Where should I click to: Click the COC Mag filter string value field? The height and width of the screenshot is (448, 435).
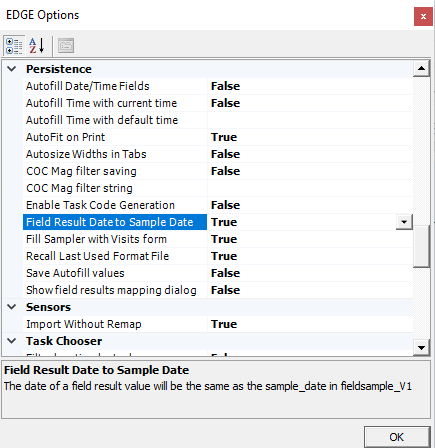click(x=310, y=188)
